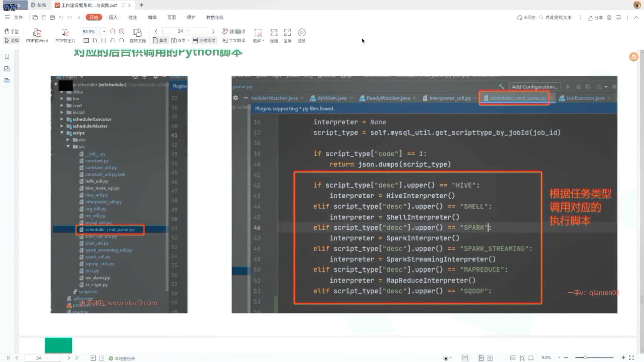Click the PDF转Word conversion icon

coord(37,33)
